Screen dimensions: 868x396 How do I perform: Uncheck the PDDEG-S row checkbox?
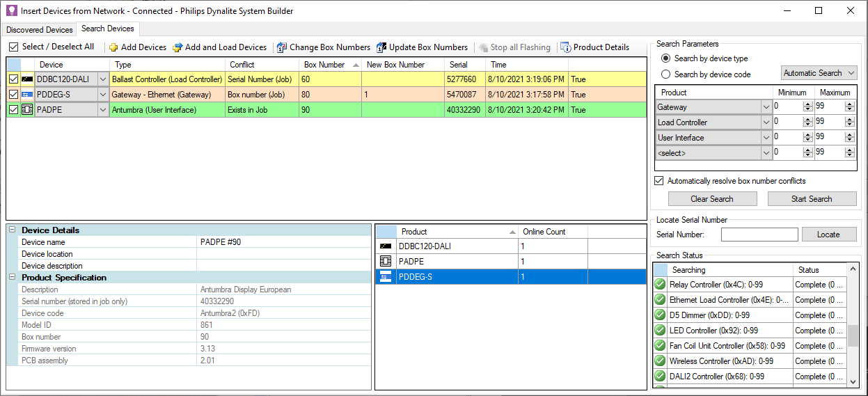pos(13,95)
